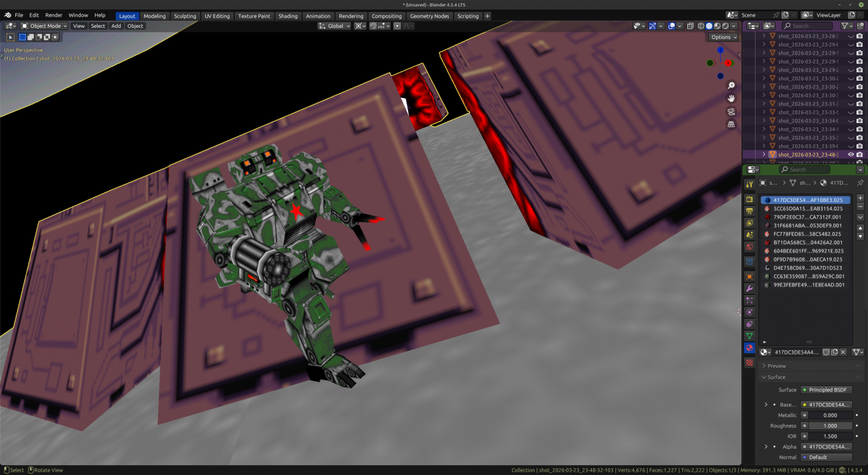Toggle the camera view gizmo icon
Viewport: 868px width, 475px height.
point(731,111)
